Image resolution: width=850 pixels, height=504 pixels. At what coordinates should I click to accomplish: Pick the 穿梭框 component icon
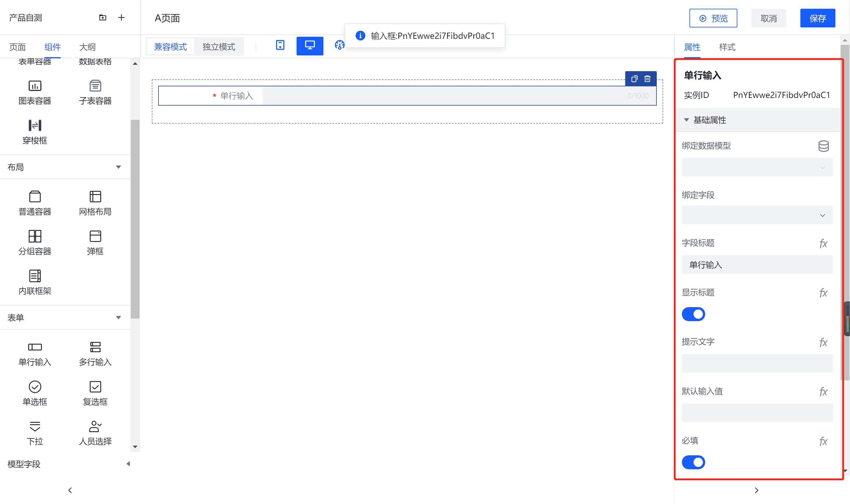click(x=35, y=125)
